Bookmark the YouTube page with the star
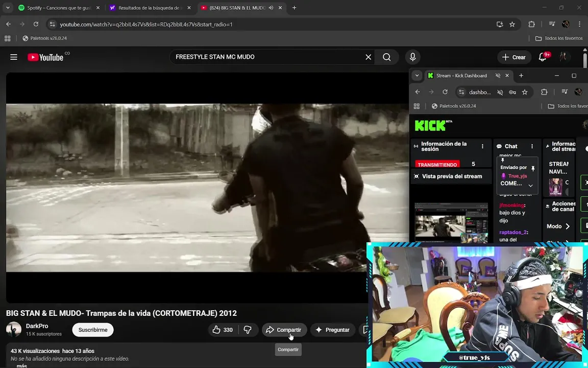This screenshot has height=368, width=588. tap(512, 24)
